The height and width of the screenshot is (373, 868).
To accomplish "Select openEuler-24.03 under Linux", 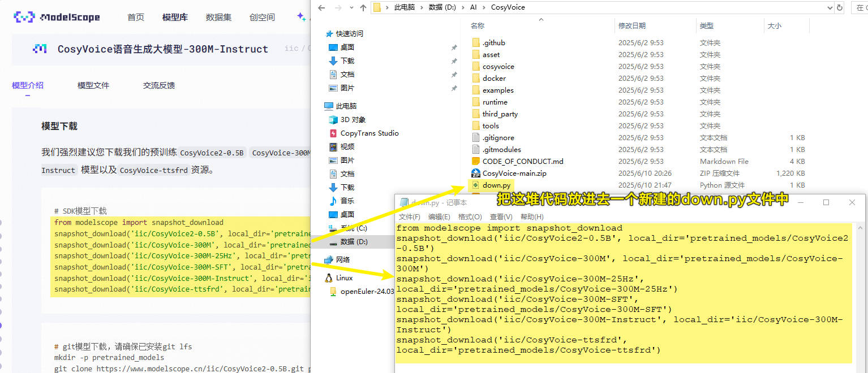I will coord(367,291).
